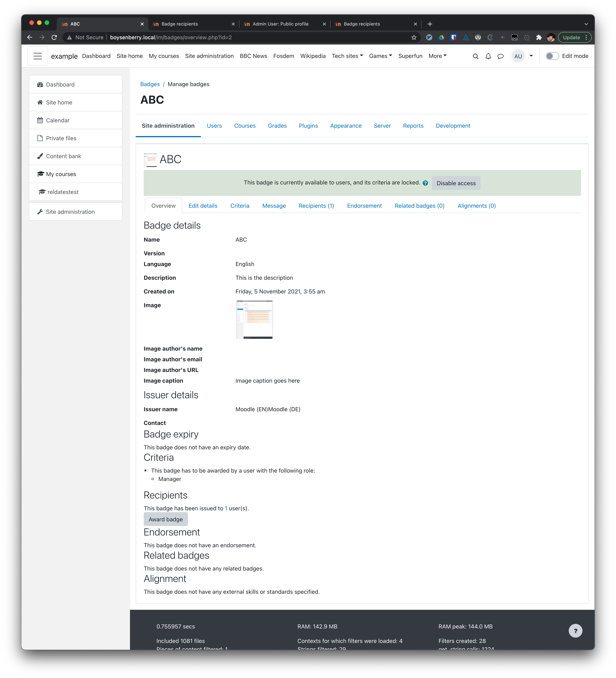This screenshot has height=678, width=616.
Task: Click the Chrome Update button
Action: click(x=574, y=37)
